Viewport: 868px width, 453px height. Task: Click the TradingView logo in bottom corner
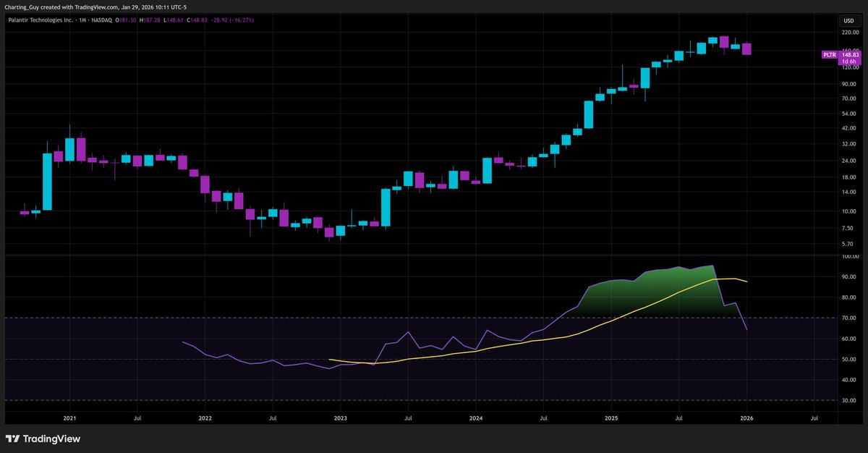[x=43, y=439]
